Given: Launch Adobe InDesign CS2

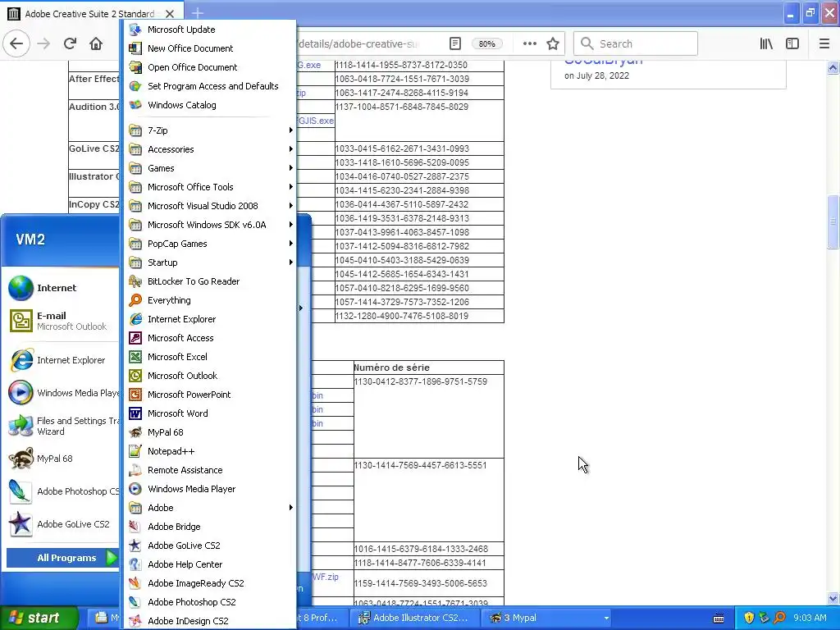Looking at the screenshot, I should (209, 621).
